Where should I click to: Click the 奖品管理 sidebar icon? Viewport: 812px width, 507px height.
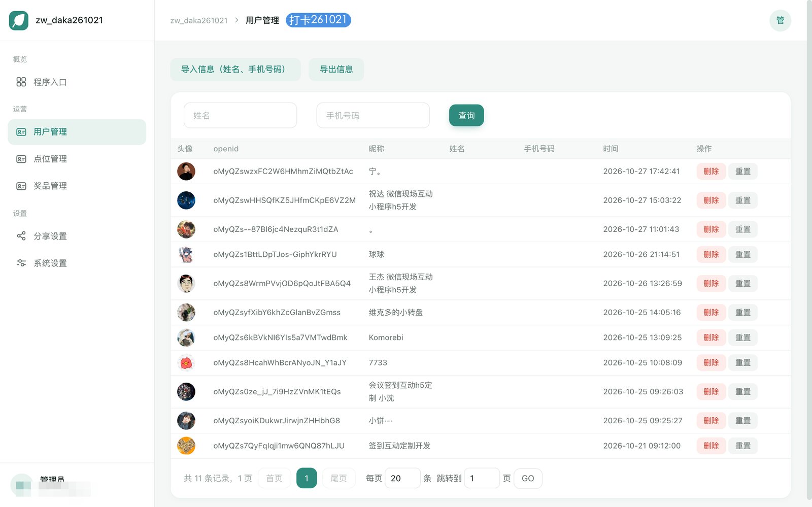[x=21, y=186]
